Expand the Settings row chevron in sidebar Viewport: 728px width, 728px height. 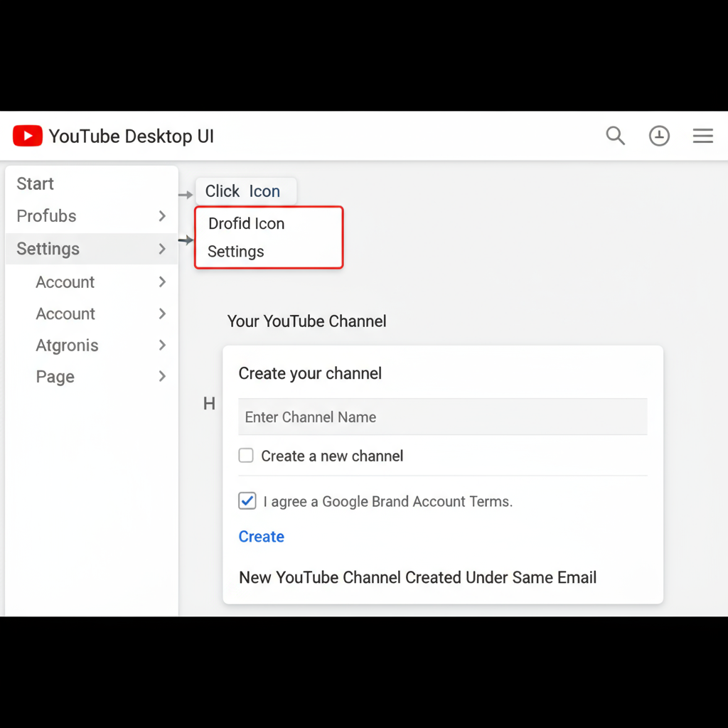tap(162, 249)
